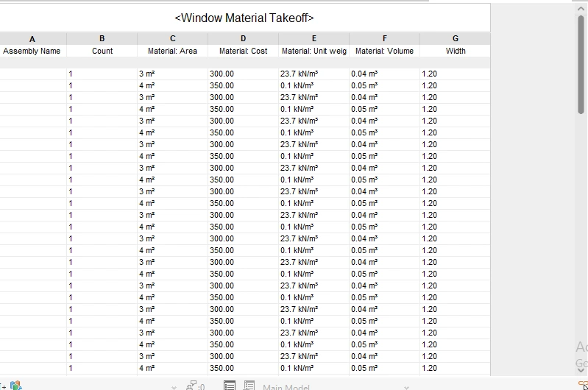Click the vertical scrollbar down arrow
Image resolution: width=588 pixels, height=390 pixels.
click(581, 369)
